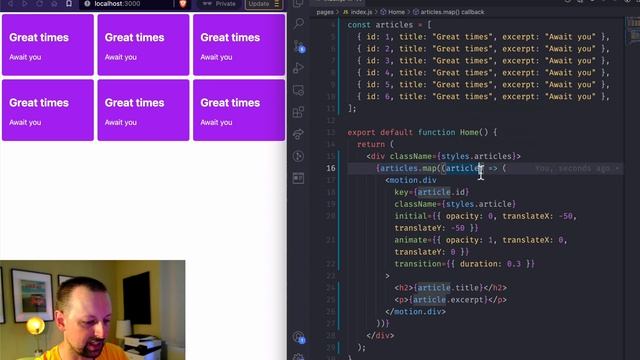Click the webcam video overlay
The width and height of the screenshot is (640, 360).
[x=92, y=310]
